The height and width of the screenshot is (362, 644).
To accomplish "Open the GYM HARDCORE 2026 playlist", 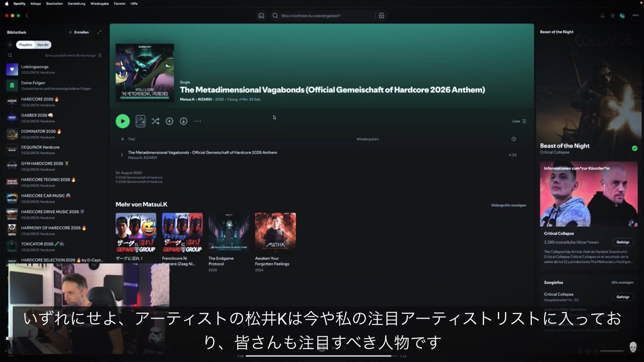I will coord(56,166).
